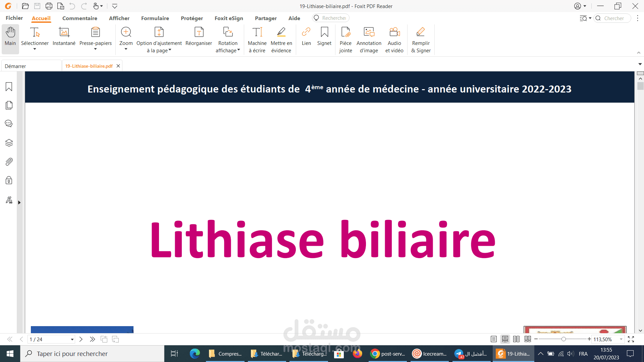Open the security lock panel
The image size is (644, 362).
point(9,181)
